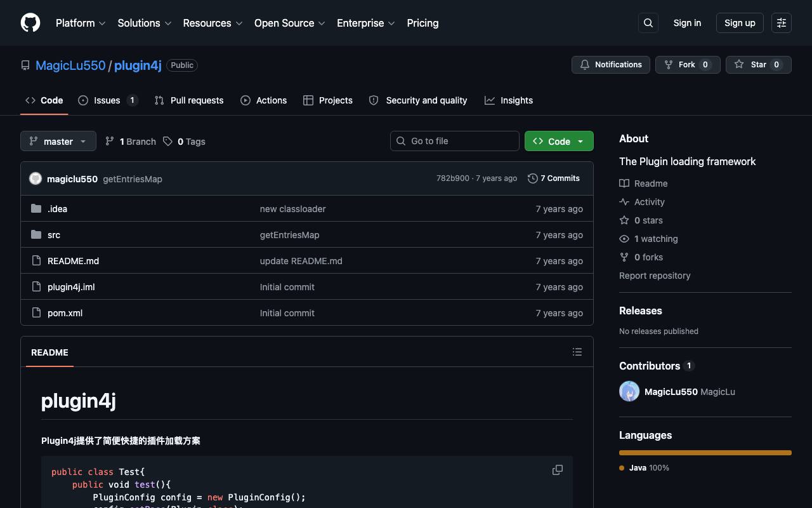Open the MagicLu550 owner link
Image resolution: width=812 pixels, height=508 pixels.
pos(70,65)
